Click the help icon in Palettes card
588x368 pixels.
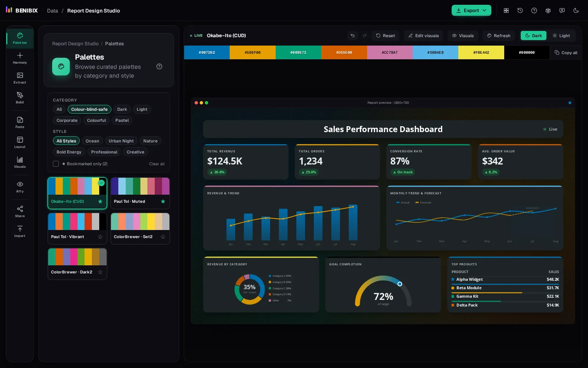click(x=159, y=67)
